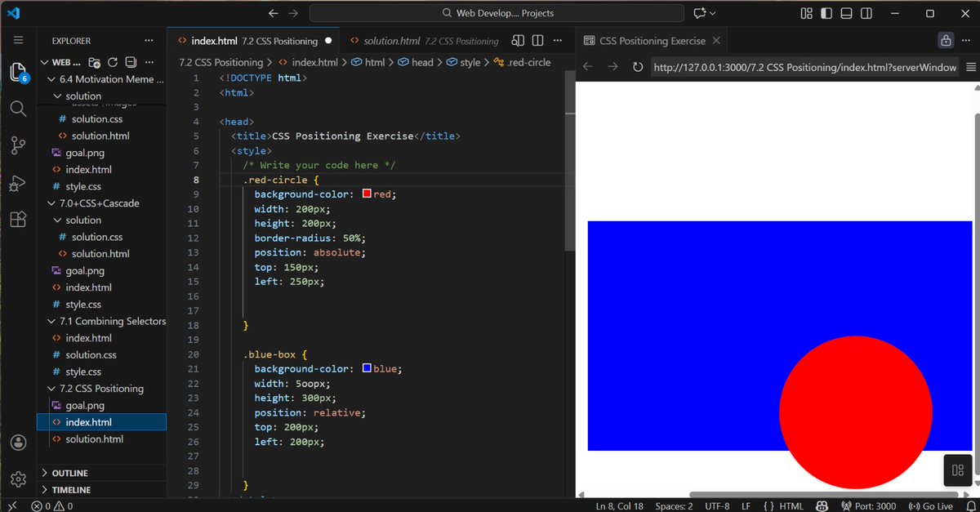Image resolution: width=980 pixels, height=512 pixels.
Task: Open the Search panel in the activity bar
Action: pyautogui.click(x=18, y=108)
